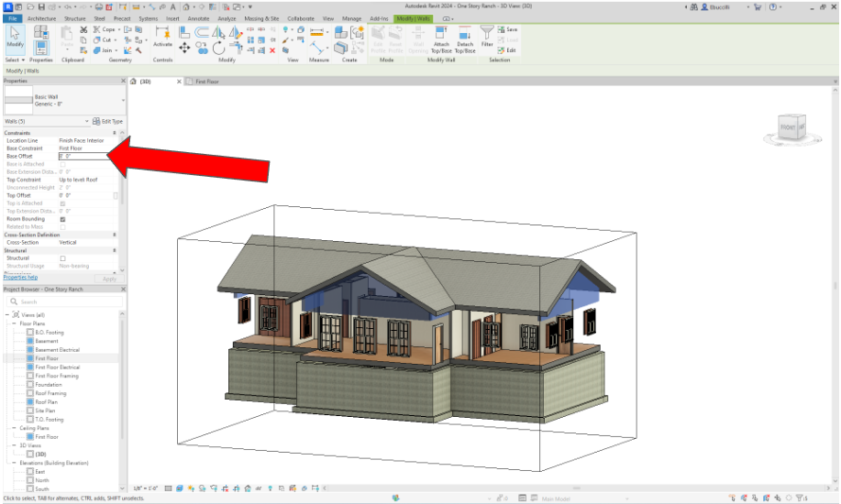
Task: Select the Copy tool in Modify panel
Action: click(x=202, y=49)
